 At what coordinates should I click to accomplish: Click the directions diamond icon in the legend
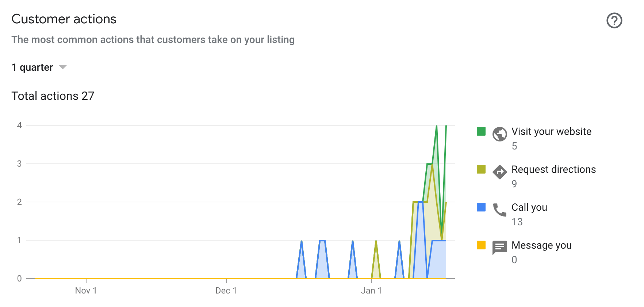501,172
